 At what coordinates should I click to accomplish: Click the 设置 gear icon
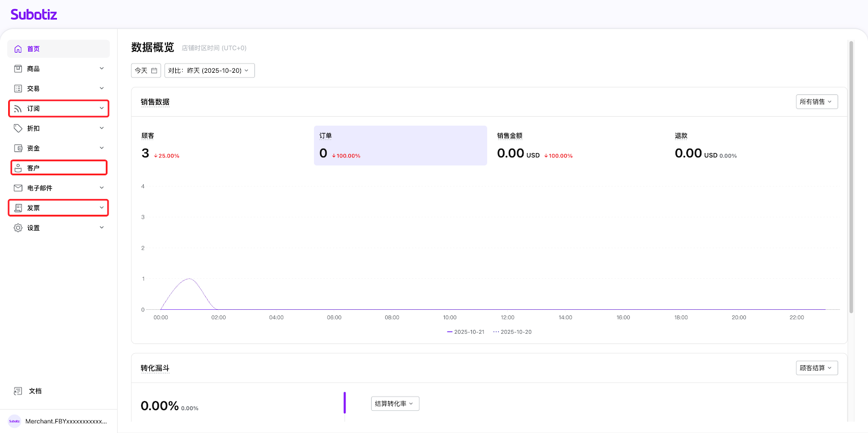point(18,228)
